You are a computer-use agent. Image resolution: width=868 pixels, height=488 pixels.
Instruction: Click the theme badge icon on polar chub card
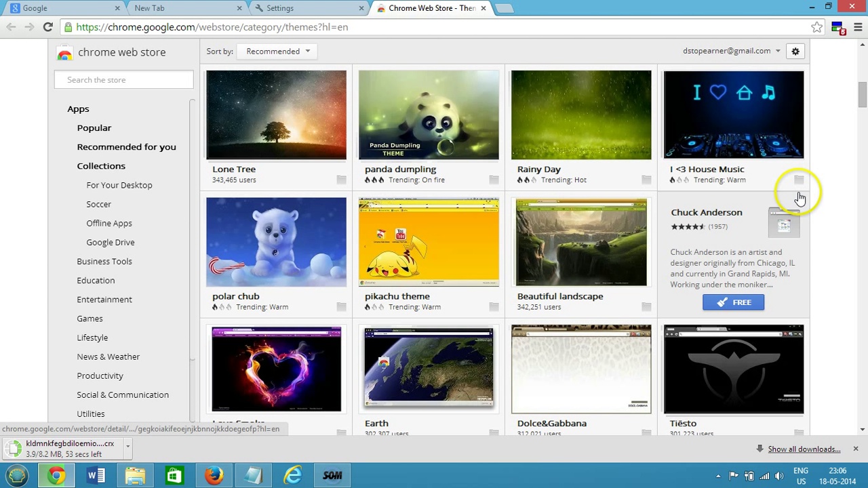click(x=341, y=307)
